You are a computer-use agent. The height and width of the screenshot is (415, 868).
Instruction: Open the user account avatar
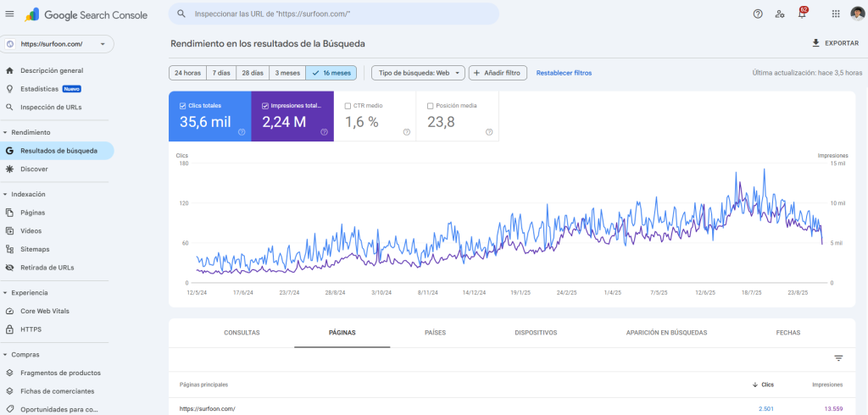coord(857,14)
